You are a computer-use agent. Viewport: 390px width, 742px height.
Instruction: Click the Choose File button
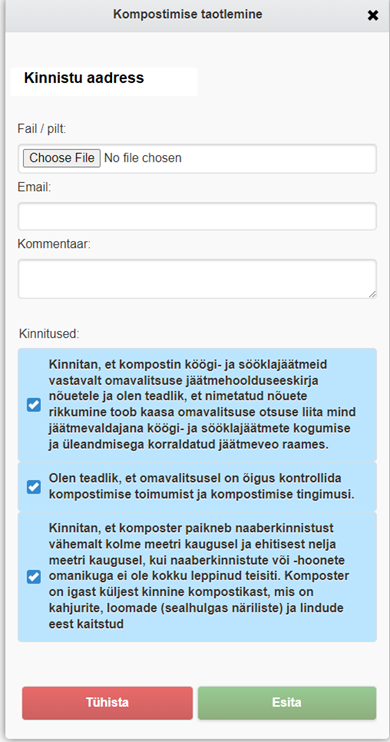tap(62, 158)
